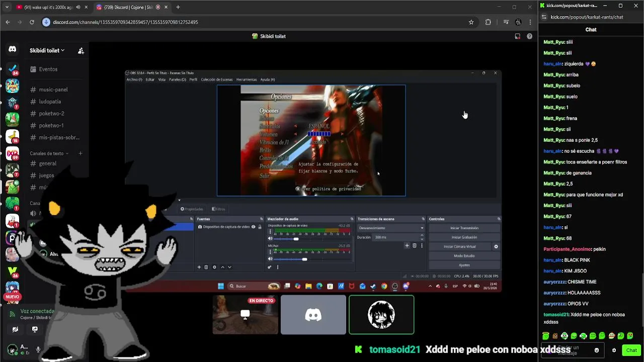Viewport: 644px width, 362px height.
Task: Move source down arrow in OBS Fuentes
Action: click(229, 267)
